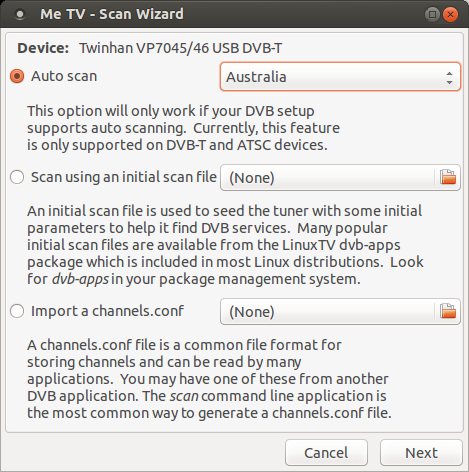Click folder icon for channels.conf import
Viewport: 469px width, 472px height.
pyautogui.click(x=448, y=311)
